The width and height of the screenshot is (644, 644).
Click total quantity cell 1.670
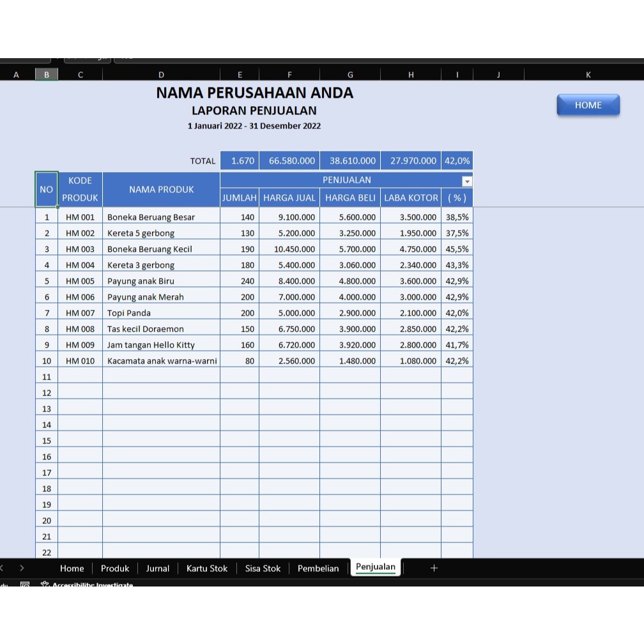[x=240, y=160]
